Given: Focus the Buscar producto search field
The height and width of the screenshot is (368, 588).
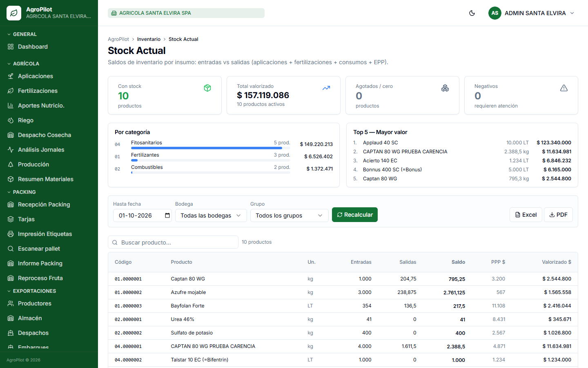Looking at the screenshot, I should click(x=173, y=242).
